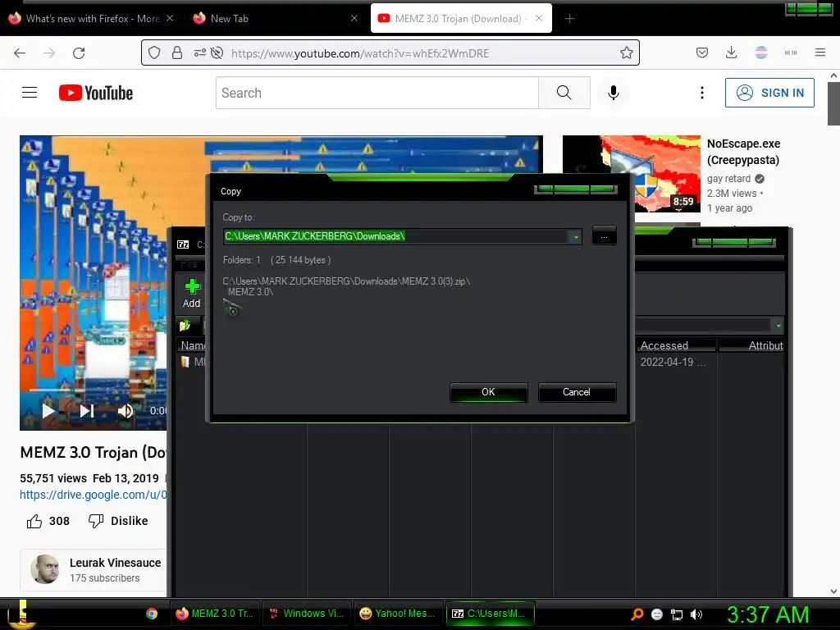Image resolution: width=840 pixels, height=630 pixels.
Task: Bookmark this page with the star icon
Action: coord(626,52)
